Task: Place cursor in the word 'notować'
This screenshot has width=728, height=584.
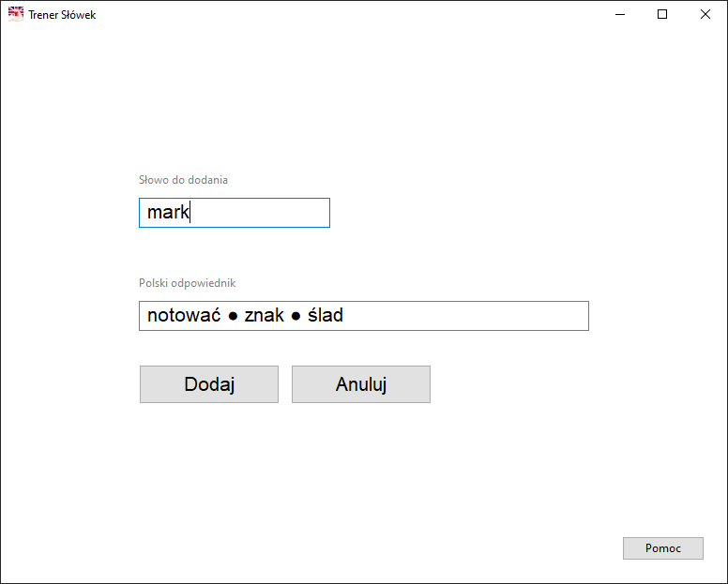Action: coord(183,316)
